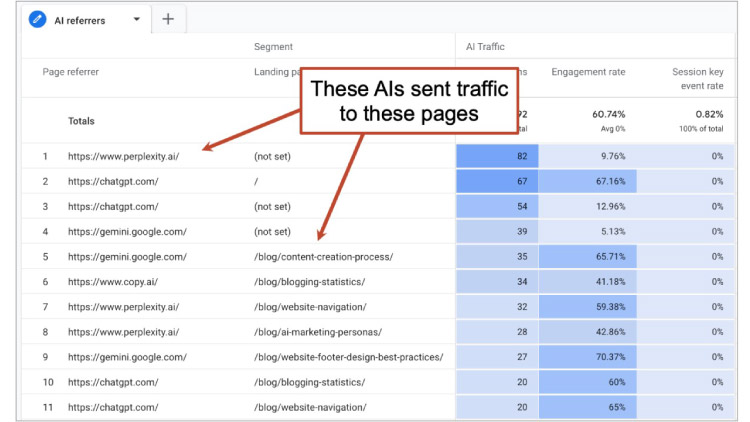750x422 pixels.
Task: Click the 60% engagement rate cell
Action: click(587, 382)
